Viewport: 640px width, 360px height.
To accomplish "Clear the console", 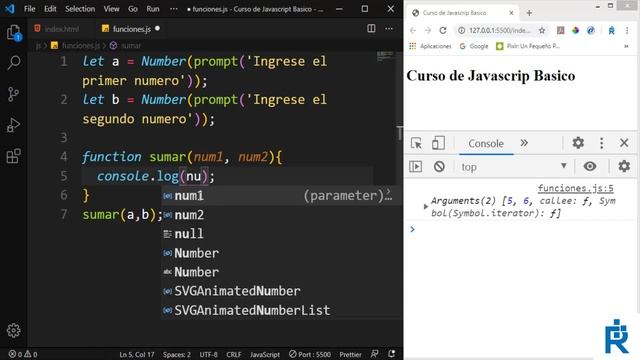I will 439,167.
